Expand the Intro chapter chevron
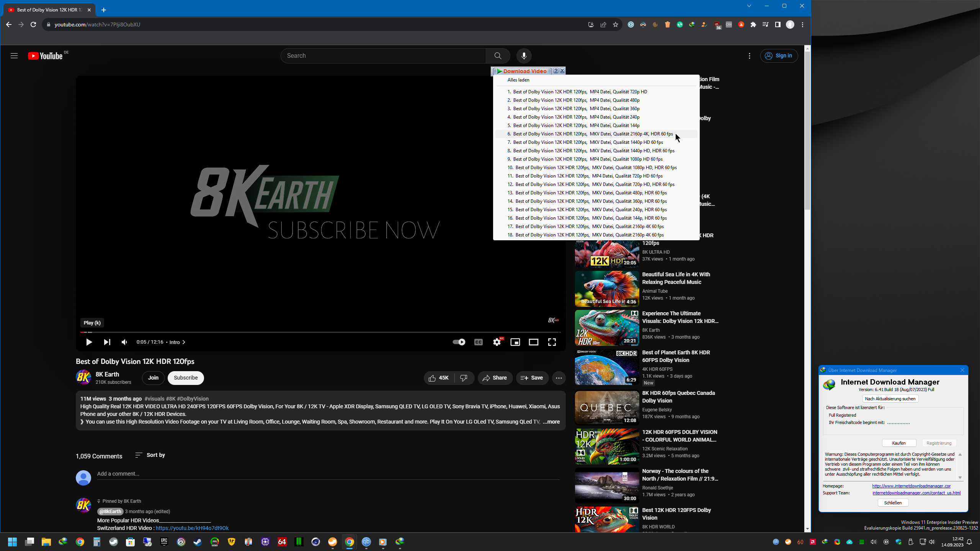The height and width of the screenshot is (551, 980). (x=184, y=342)
